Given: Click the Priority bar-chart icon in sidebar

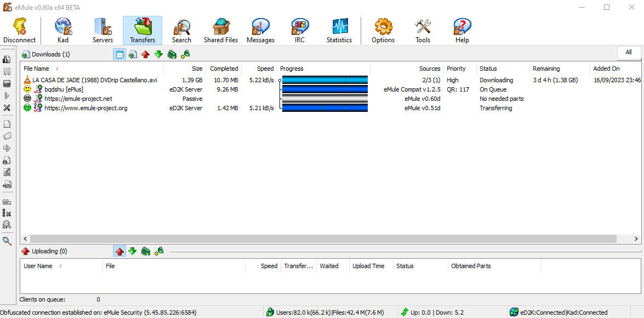Looking at the screenshot, I should pos(7,60).
